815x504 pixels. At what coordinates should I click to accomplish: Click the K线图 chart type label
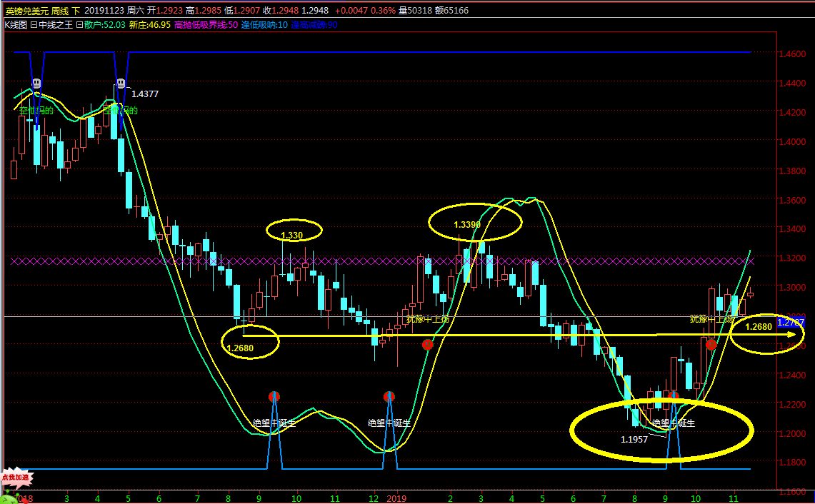click(x=16, y=25)
